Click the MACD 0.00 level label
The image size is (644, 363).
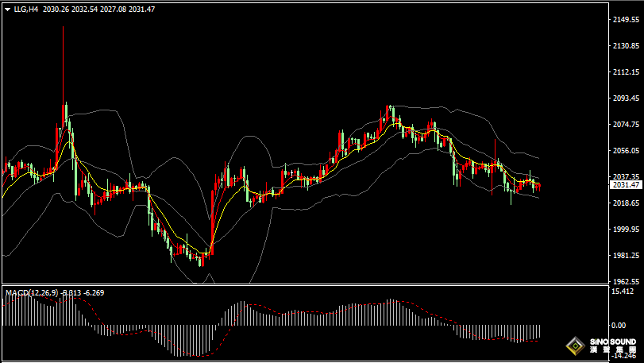click(620, 326)
